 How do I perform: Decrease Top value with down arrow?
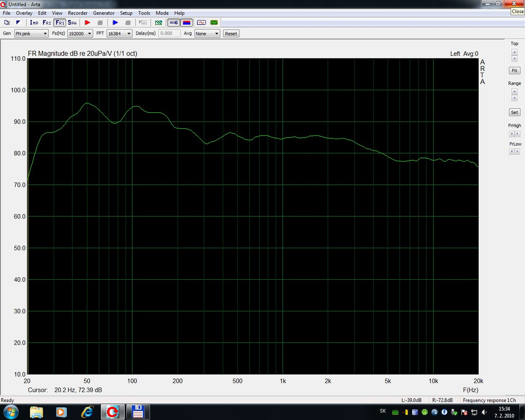coord(514,59)
